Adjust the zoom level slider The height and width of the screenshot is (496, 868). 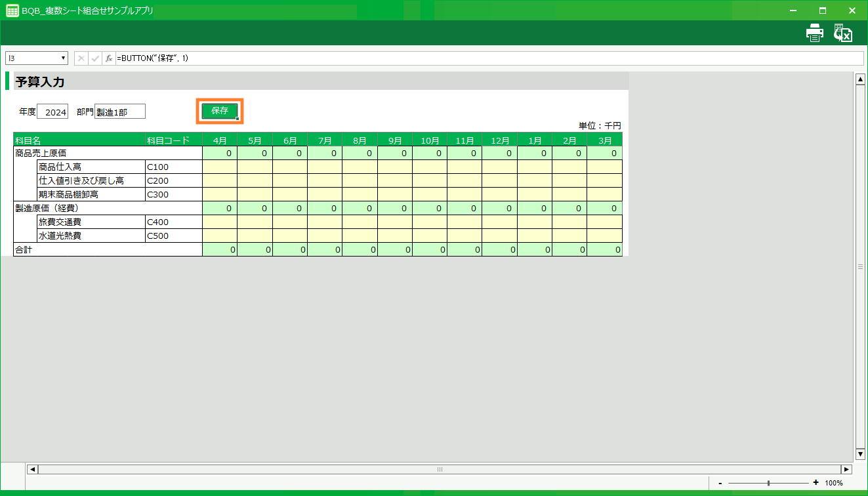(768, 483)
